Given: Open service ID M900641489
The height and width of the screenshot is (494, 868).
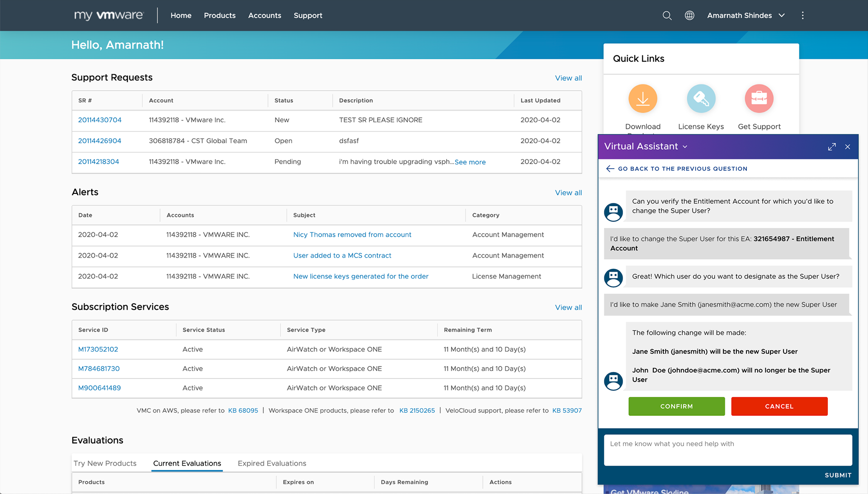Looking at the screenshot, I should coord(99,388).
